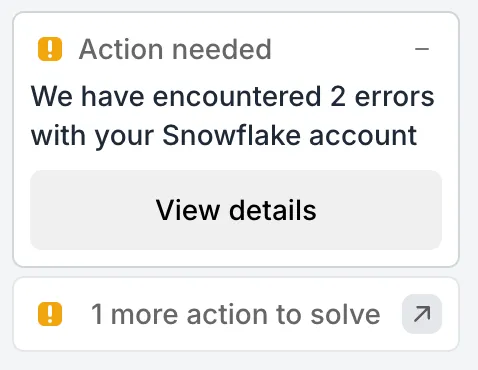Click the warning icon in the 1 more action card

50,314
